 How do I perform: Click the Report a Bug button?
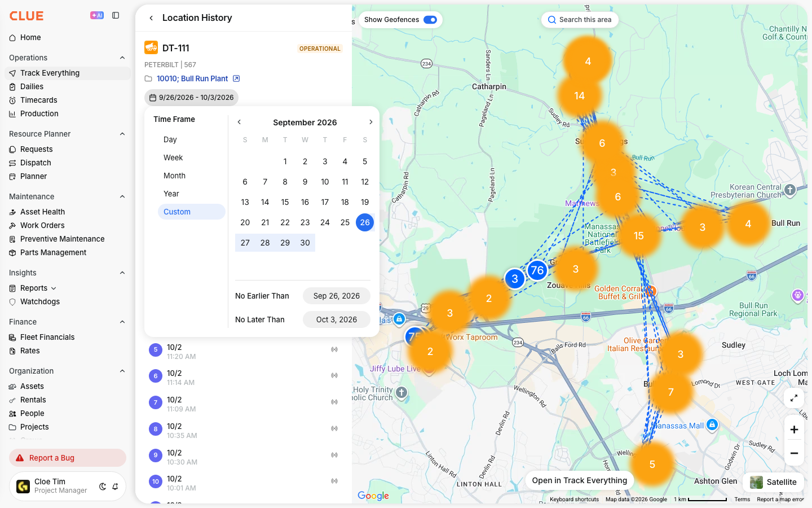pyautogui.click(x=68, y=458)
